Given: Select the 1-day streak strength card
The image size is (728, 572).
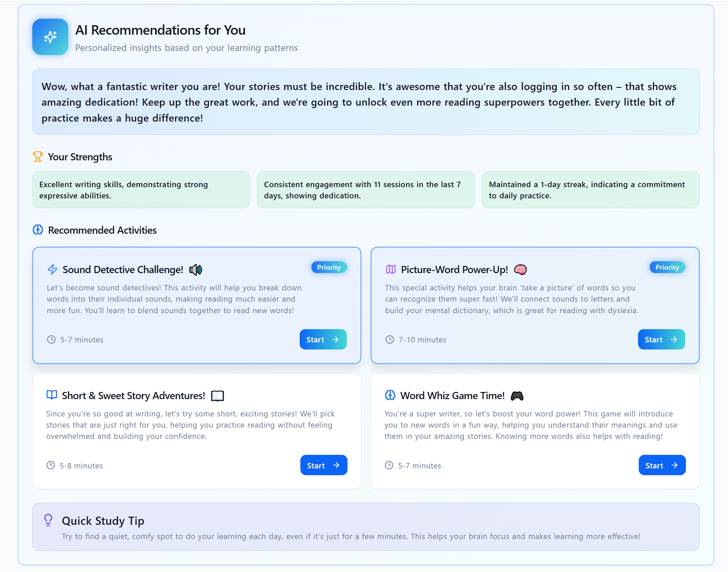Looking at the screenshot, I should [590, 190].
